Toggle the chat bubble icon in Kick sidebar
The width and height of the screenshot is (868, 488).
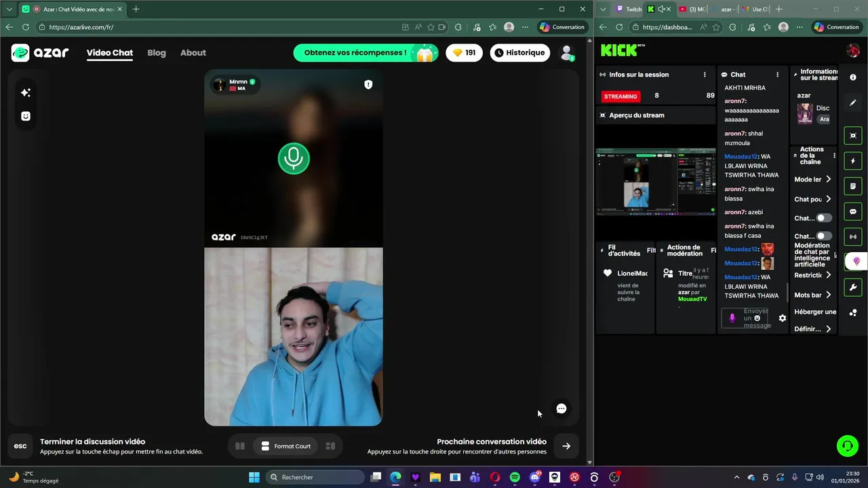(853, 211)
